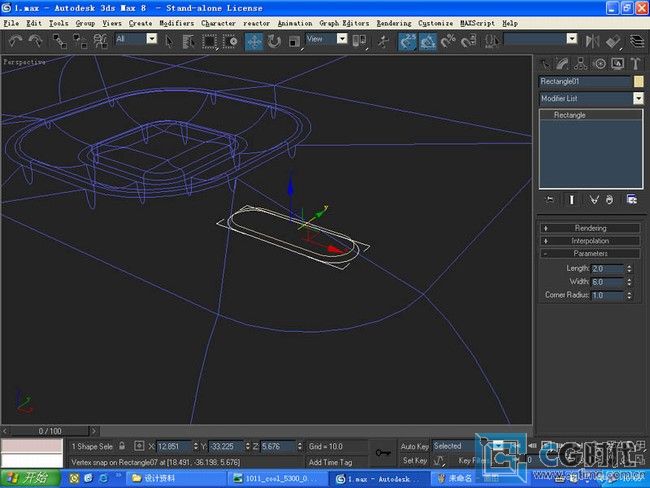Image resolution: width=650 pixels, height=488 pixels.
Task: Open the File menu
Action: coord(11,23)
